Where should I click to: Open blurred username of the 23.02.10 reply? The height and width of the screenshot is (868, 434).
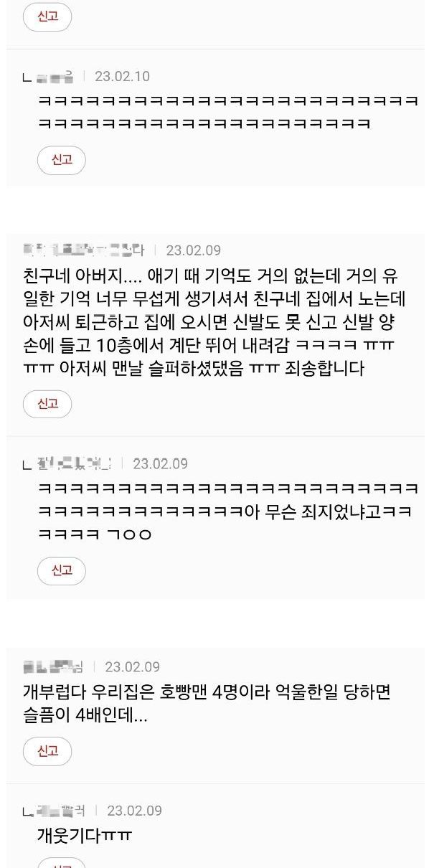(55, 76)
